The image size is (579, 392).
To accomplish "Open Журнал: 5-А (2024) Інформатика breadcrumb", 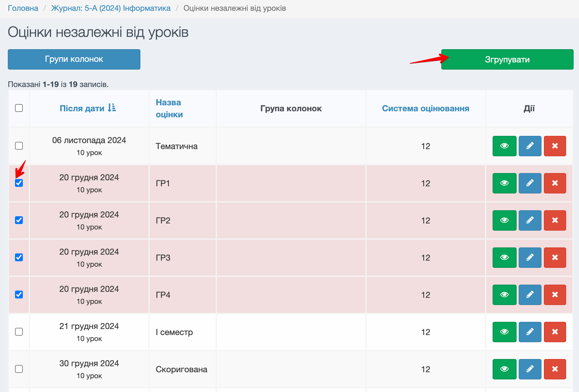I will [x=111, y=8].
